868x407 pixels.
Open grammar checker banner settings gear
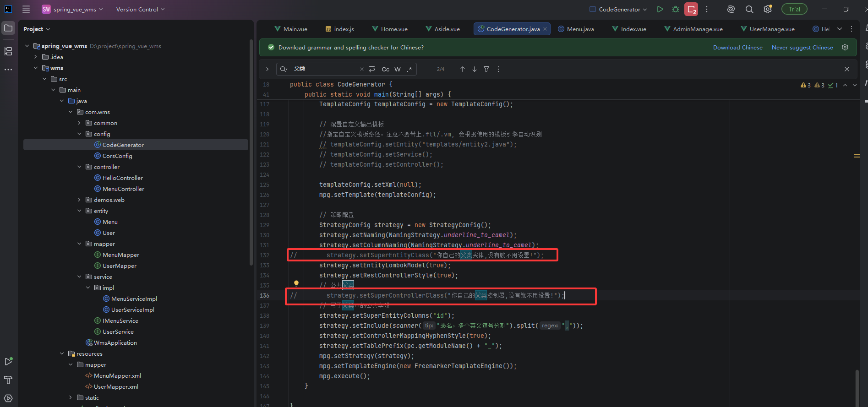845,47
